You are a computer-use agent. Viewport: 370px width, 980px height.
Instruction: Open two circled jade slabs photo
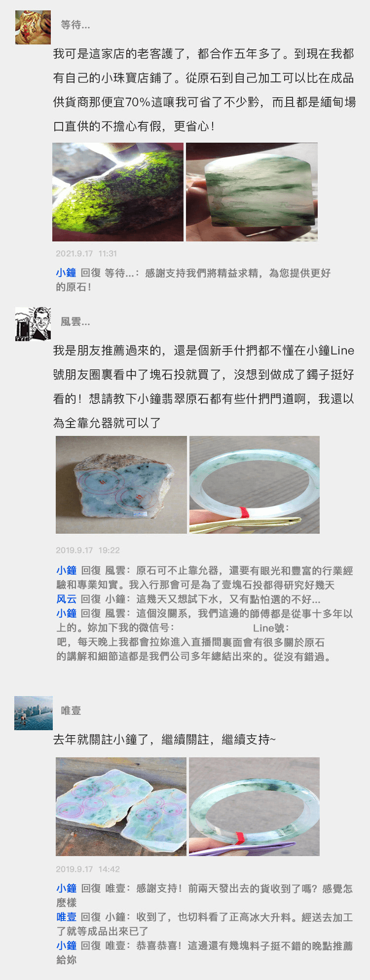pos(121,807)
